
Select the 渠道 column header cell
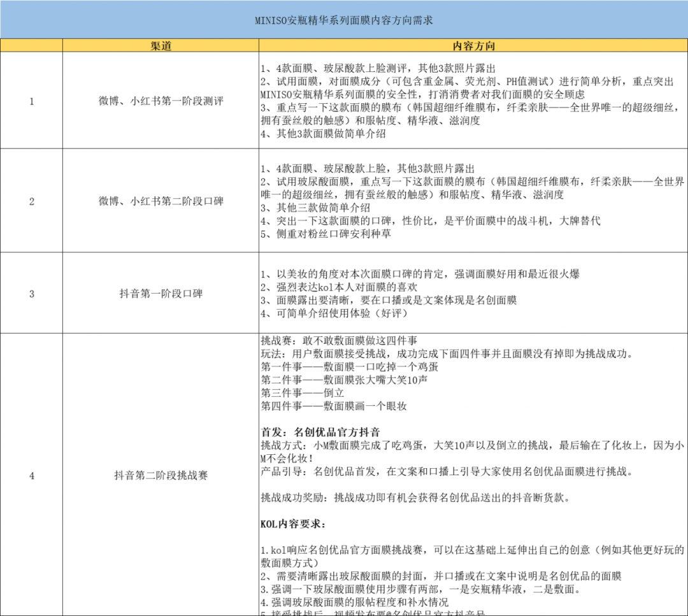[x=161, y=46]
